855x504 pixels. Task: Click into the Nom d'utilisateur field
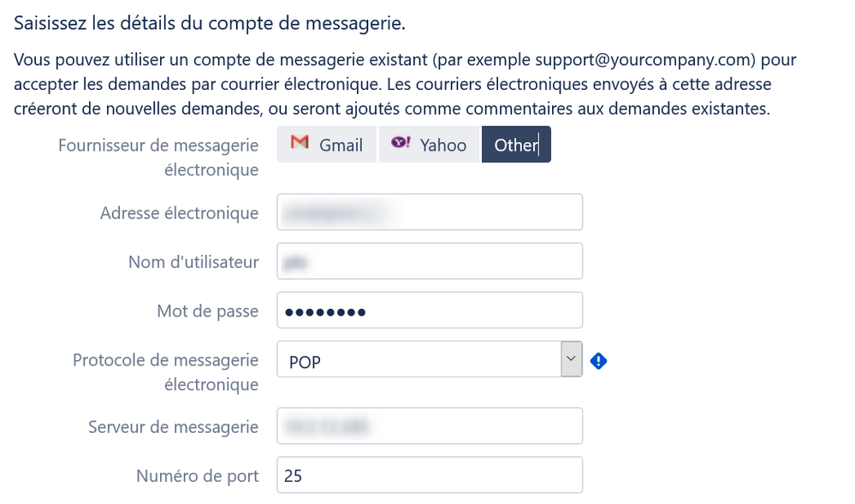pyautogui.click(x=430, y=261)
